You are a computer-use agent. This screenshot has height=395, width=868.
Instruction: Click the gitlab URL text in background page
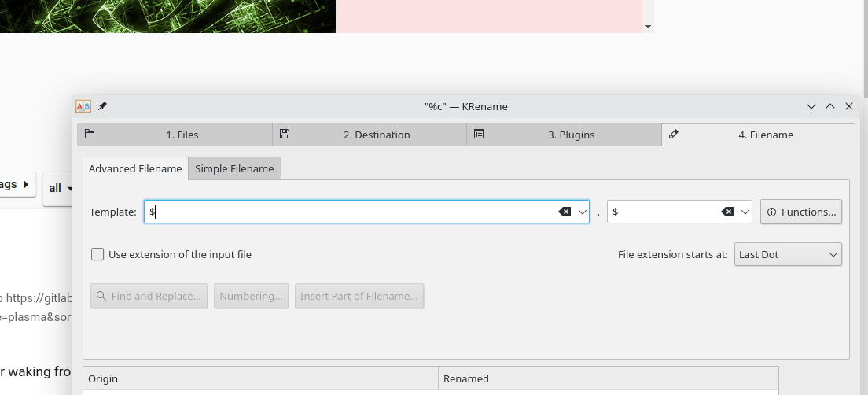point(39,298)
